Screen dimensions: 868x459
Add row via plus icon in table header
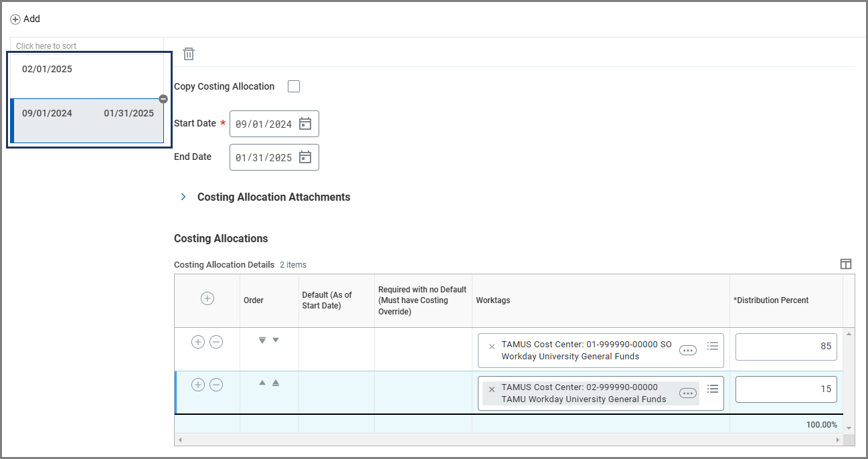(x=207, y=299)
